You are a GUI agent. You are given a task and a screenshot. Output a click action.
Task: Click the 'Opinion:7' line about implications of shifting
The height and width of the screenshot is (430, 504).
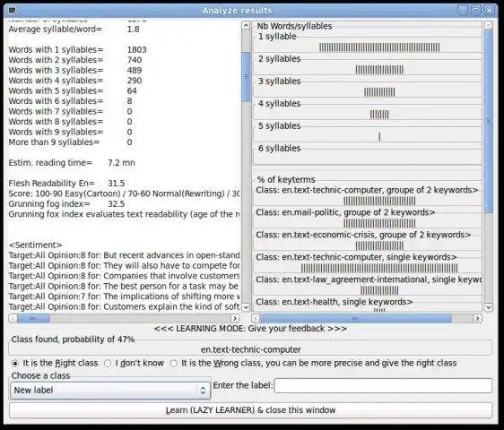coord(125,297)
